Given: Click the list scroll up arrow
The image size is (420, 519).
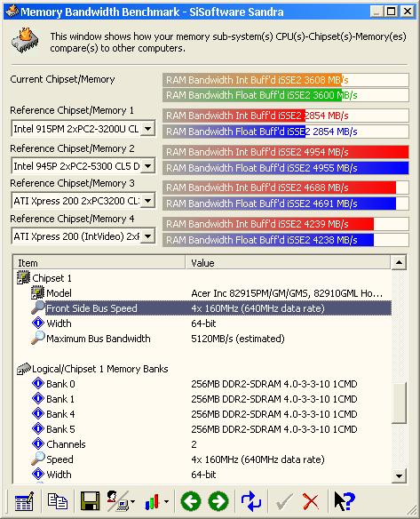Looking at the screenshot, I should pos(399,263).
